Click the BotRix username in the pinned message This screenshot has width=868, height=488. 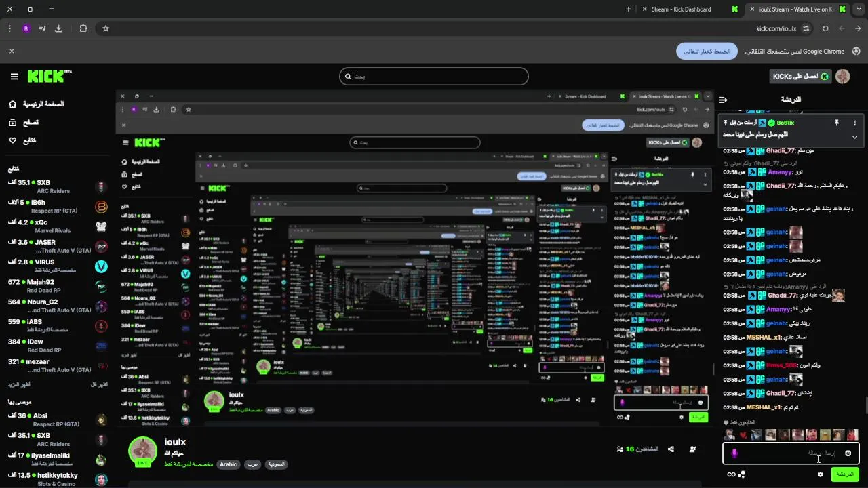tap(785, 123)
